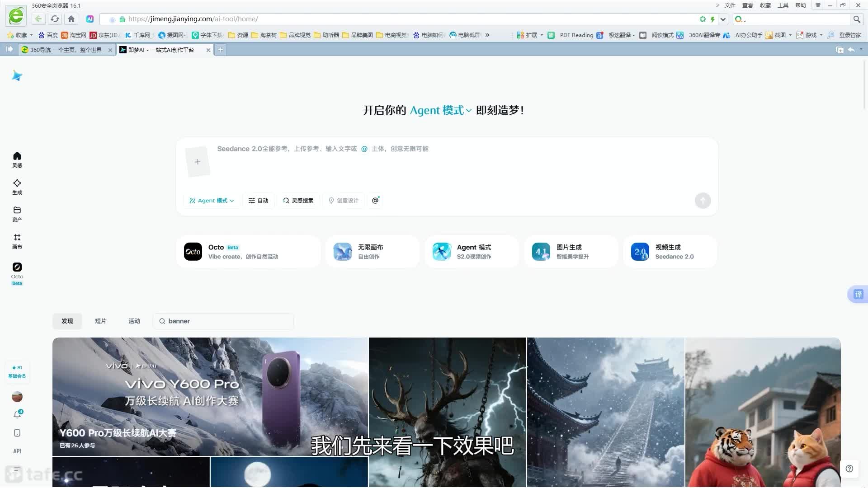
Task: Open the API link in the sidebar
Action: 17,451
